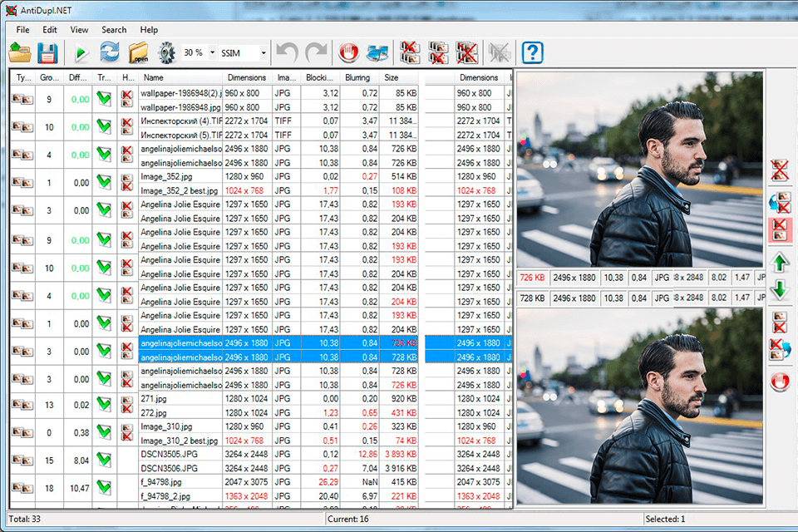Select the Image_352_2 best.jpg file name
Image resolution: width=798 pixels, height=532 pixels.
(x=180, y=190)
